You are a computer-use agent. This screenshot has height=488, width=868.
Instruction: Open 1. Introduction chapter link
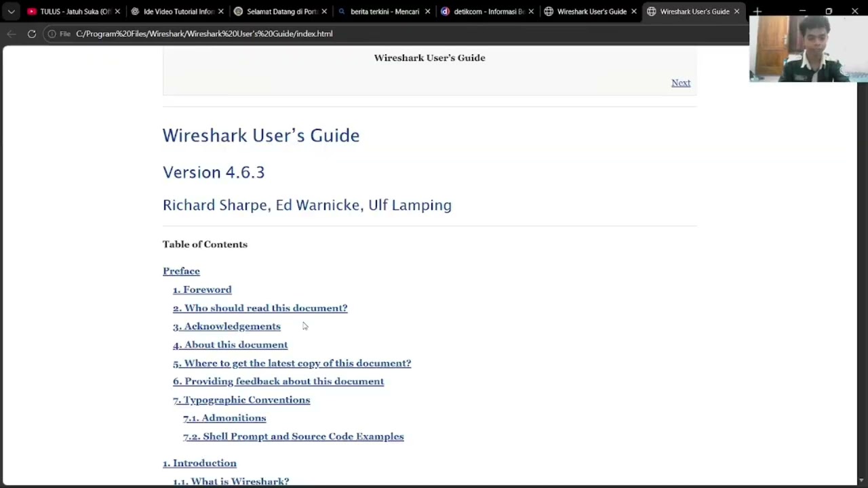click(x=199, y=463)
